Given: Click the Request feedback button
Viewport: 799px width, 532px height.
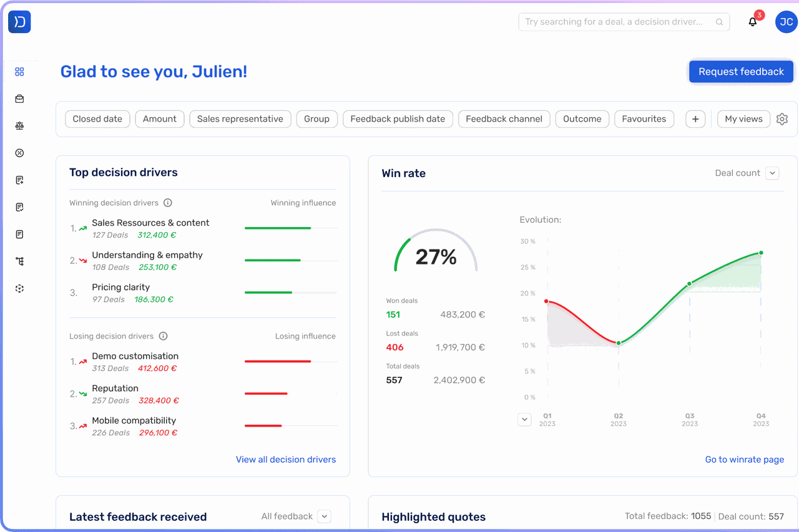Looking at the screenshot, I should (740, 72).
